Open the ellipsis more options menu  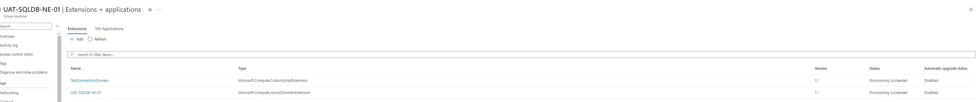[159, 10]
